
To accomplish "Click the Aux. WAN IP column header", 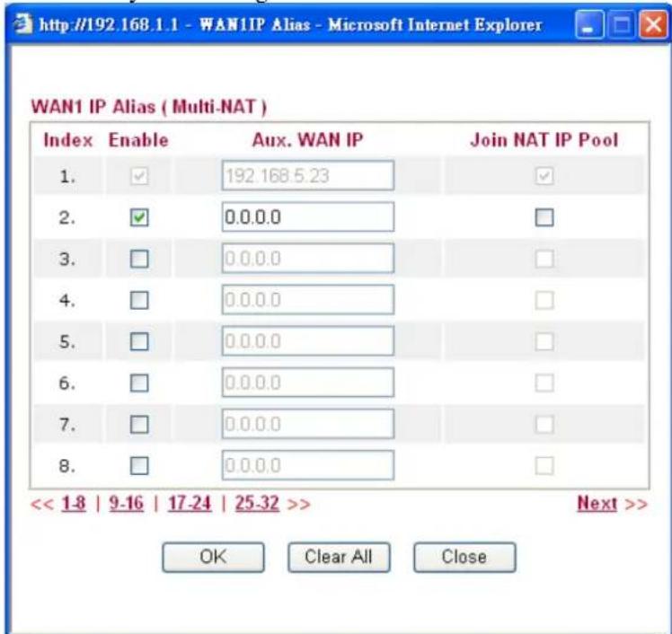I will [308, 140].
